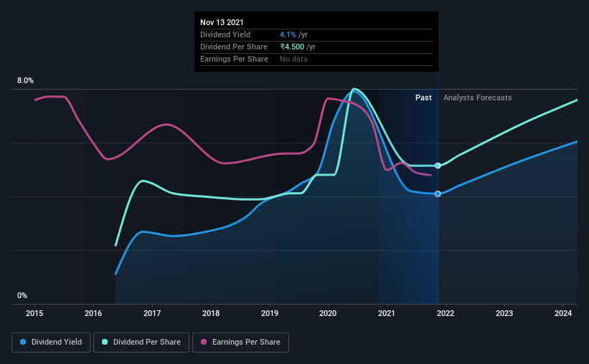Click the 2017 x-axis label

pos(152,313)
